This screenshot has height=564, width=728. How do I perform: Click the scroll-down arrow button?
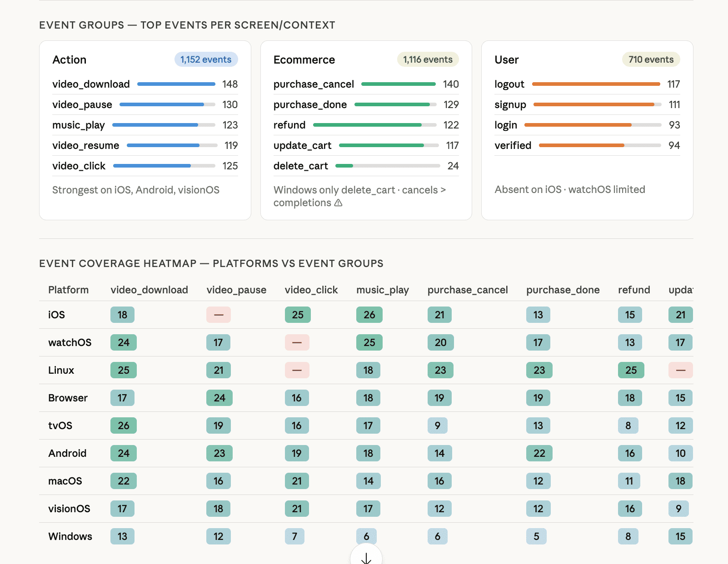[366, 558]
